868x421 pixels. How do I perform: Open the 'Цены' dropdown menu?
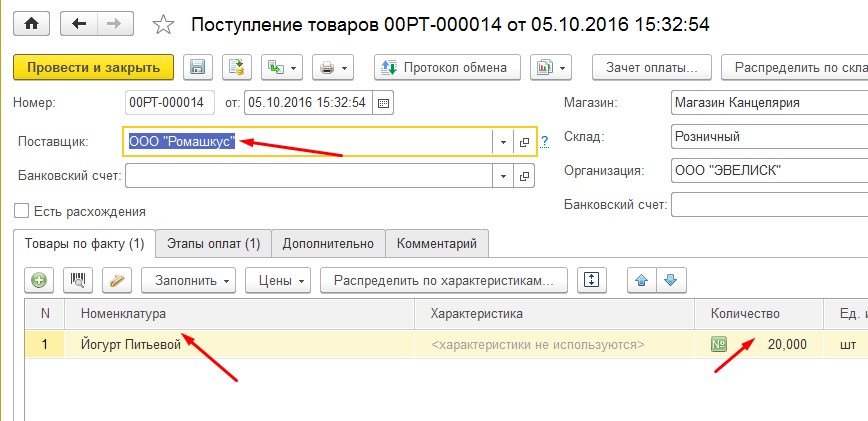tap(278, 280)
